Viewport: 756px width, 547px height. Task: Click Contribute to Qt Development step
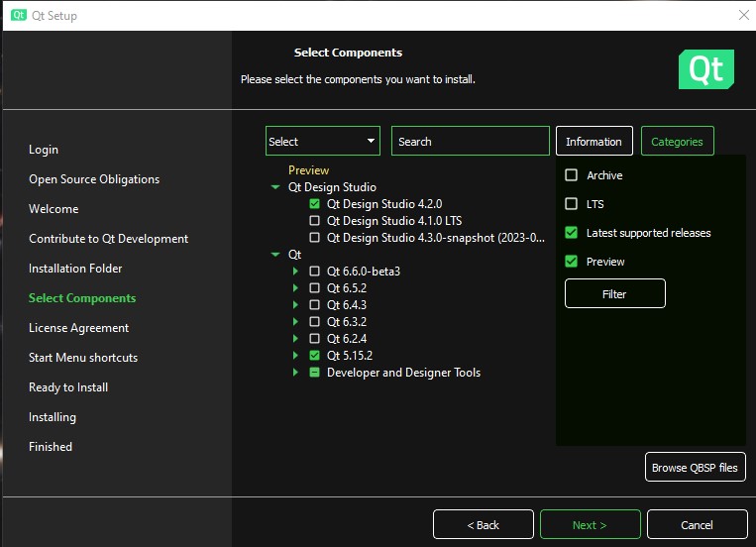(108, 238)
